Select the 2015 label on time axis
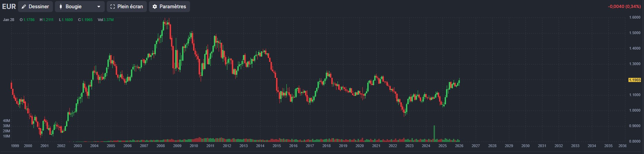Screen dimensions: 644x154 277,146
